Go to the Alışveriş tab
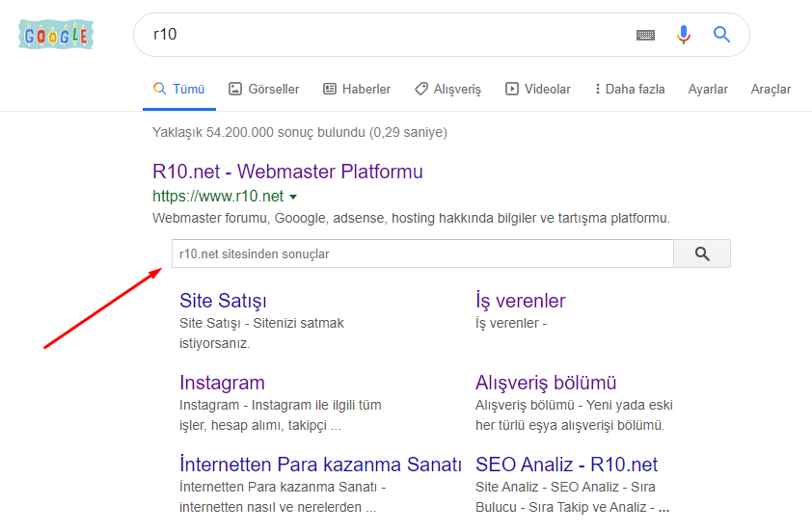The height and width of the screenshot is (532, 812). [447, 89]
